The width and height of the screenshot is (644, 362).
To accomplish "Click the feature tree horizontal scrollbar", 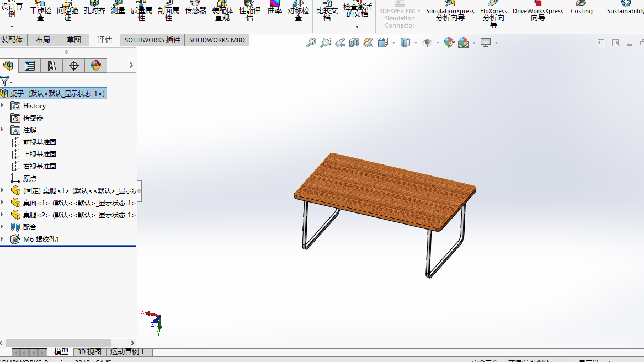I will 58,343.
